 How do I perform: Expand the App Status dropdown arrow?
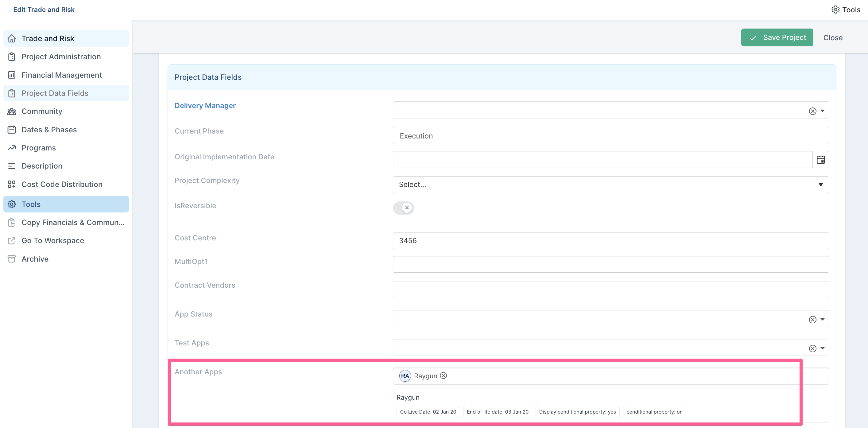coord(823,319)
